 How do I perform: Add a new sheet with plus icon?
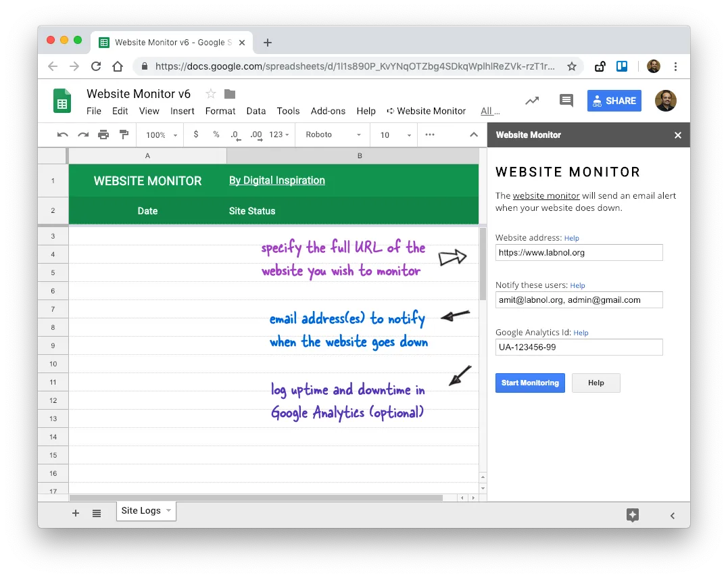(76, 512)
